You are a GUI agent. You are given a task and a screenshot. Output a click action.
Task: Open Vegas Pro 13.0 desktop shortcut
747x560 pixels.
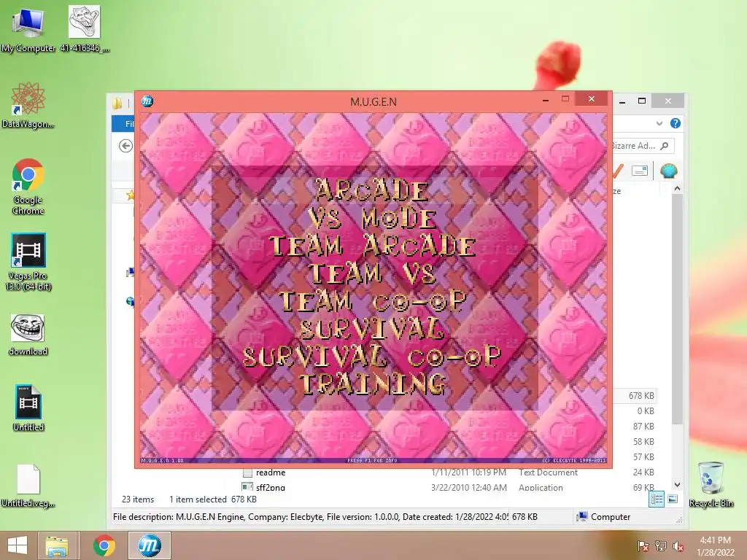pos(28,262)
